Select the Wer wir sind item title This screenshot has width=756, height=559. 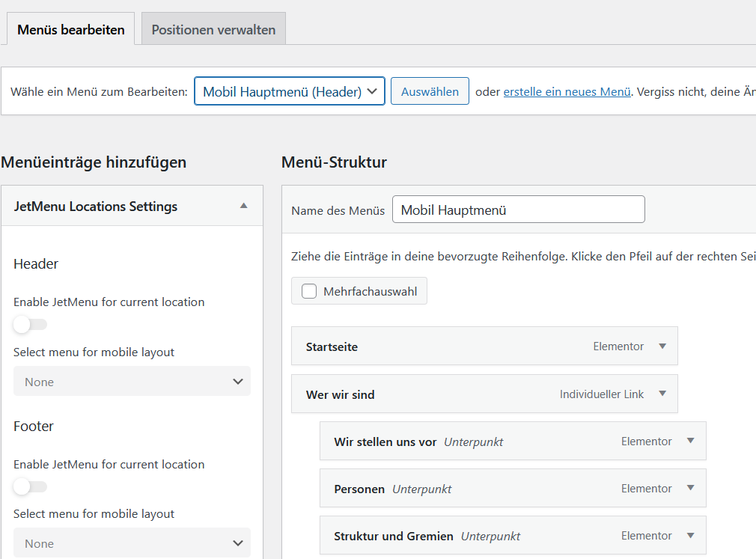(340, 394)
